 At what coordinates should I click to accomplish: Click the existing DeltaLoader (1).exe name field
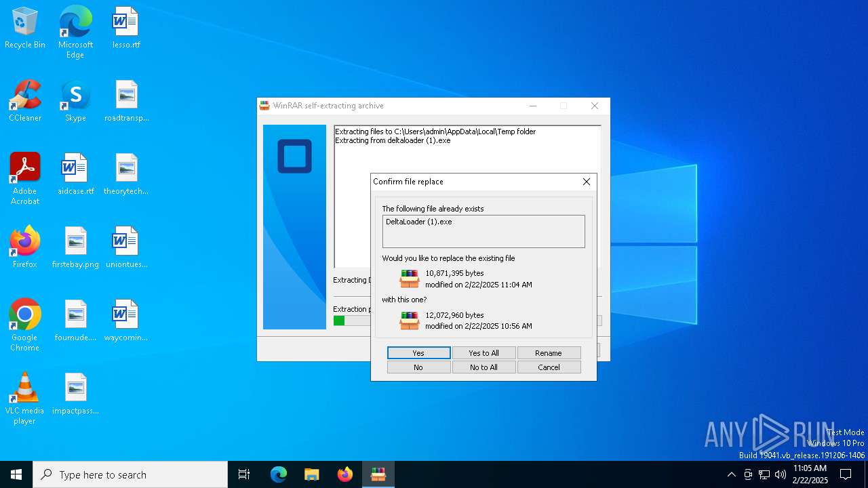point(484,231)
